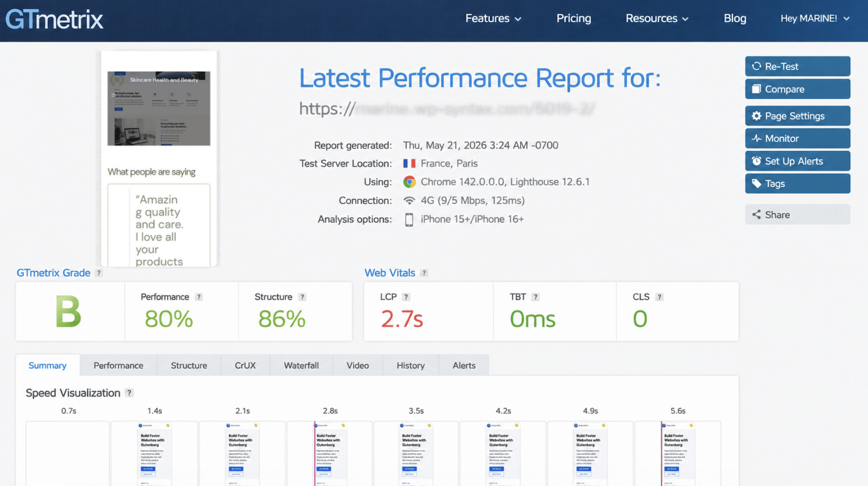Open Page Settings
This screenshot has height=486, width=868.
pos(797,116)
